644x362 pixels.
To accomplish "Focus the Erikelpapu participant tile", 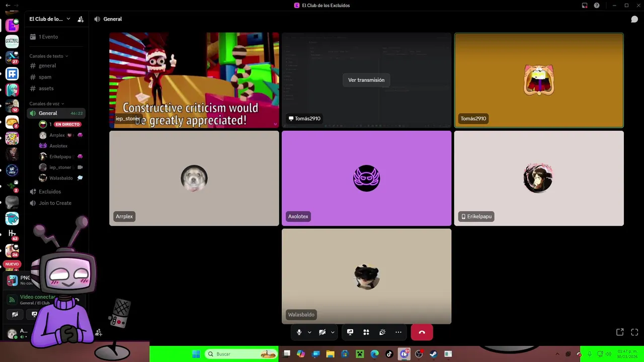I will click(x=539, y=178).
